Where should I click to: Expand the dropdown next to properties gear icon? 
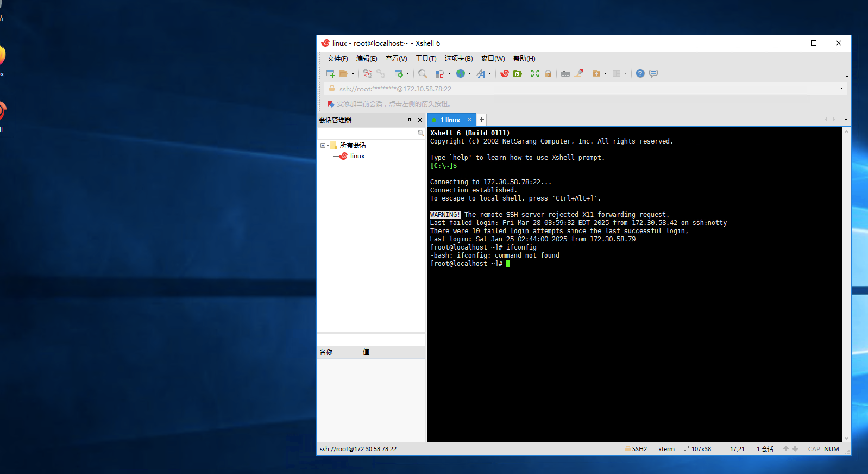coord(407,74)
